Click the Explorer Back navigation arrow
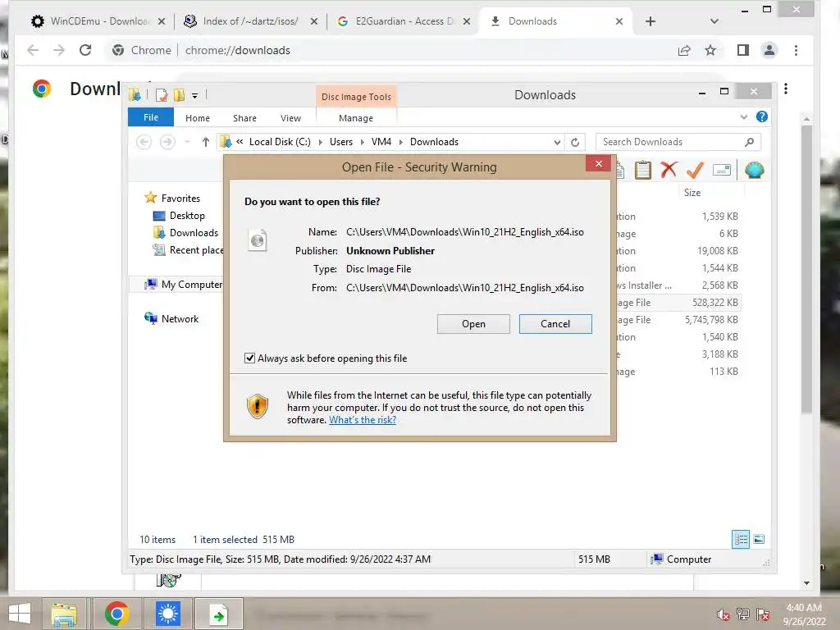Image resolution: width=840 pixels, height=630 pixels. click(144, 142)
